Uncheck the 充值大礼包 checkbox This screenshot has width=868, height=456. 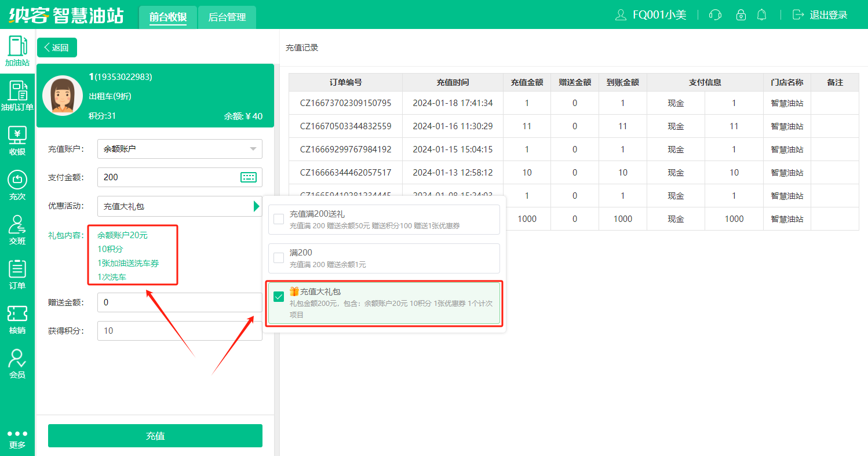pyautogui.click(x=279, y=297)
